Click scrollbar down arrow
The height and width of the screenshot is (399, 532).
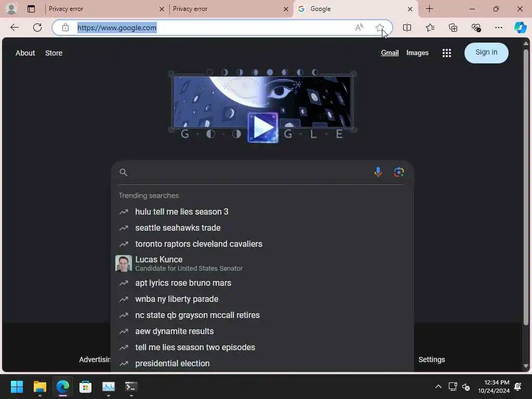click(x=526, y=366)
